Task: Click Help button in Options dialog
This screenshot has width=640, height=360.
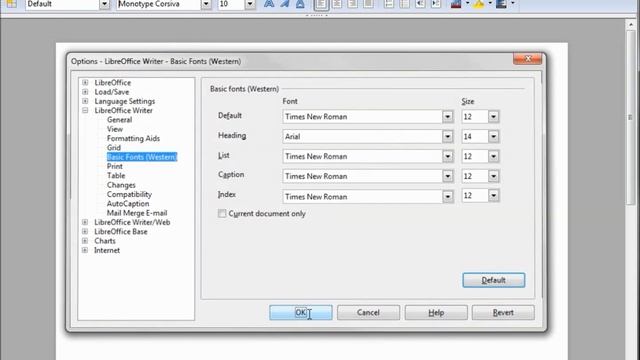Action: (436, 313)
